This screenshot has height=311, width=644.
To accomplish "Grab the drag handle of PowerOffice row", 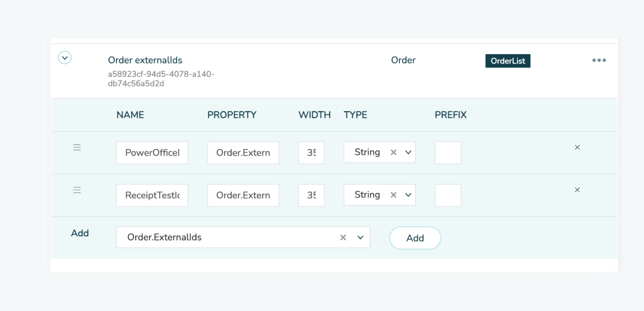I will [x=77, y=147].
